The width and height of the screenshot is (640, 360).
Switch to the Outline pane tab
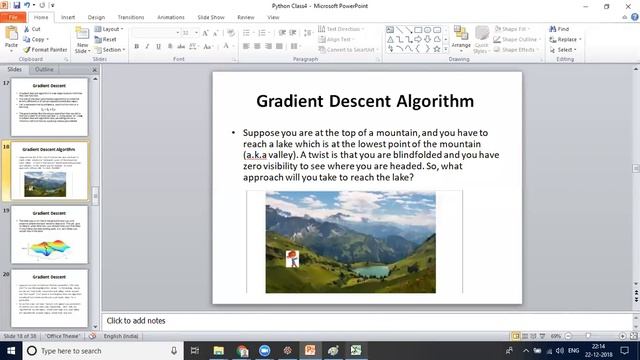tap(44, 69)
